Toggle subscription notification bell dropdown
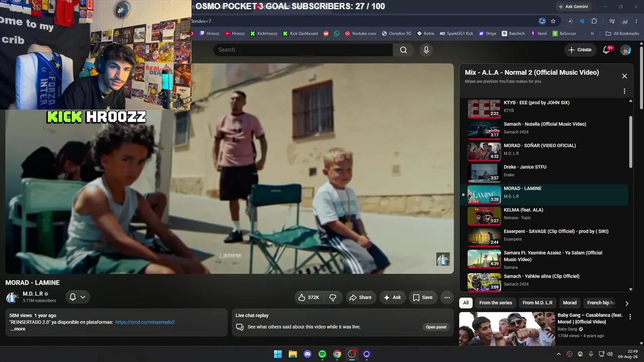The width and height of the screenshot is (644, 362). click(x=77, y=297)
